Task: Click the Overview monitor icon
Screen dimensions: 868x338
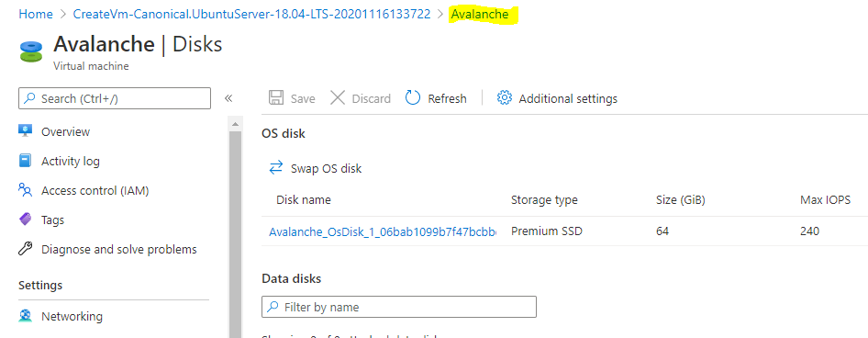Action: pyautogui.click(x=26, y=131)
